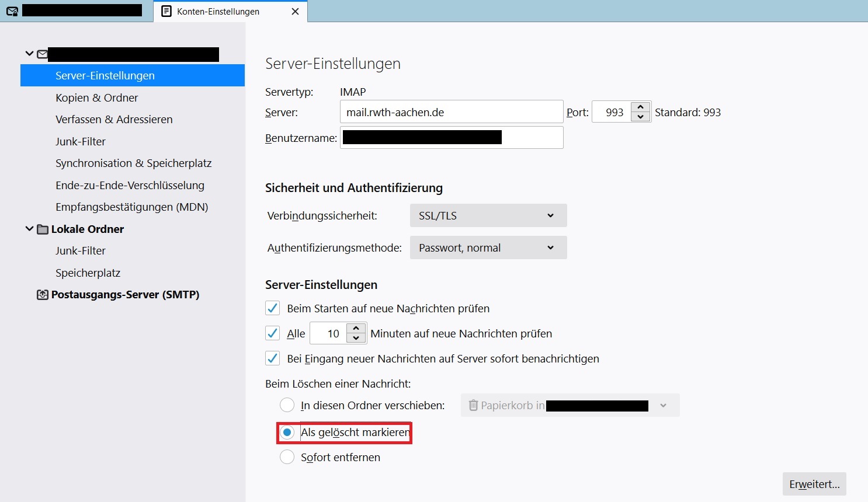Uncheck 'Beim Starten auf neue Nachrichten prüfen'
Image resolution: width=868 pixels, height=502 pixels.
click(272, 308)
